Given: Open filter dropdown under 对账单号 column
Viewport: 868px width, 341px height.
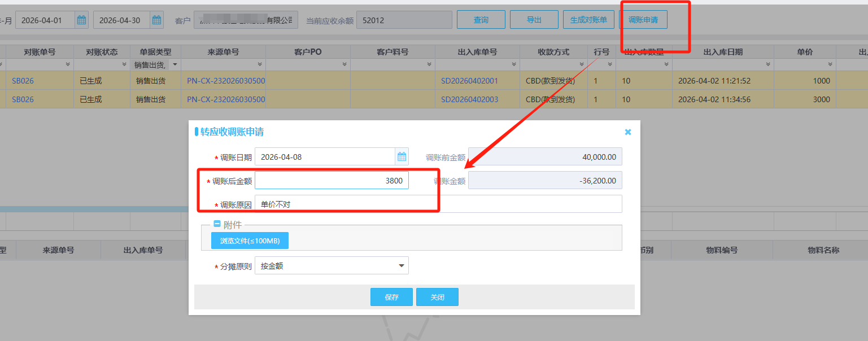Looking at the screenshot, I should pyautogui.click(x=68, y=65).
